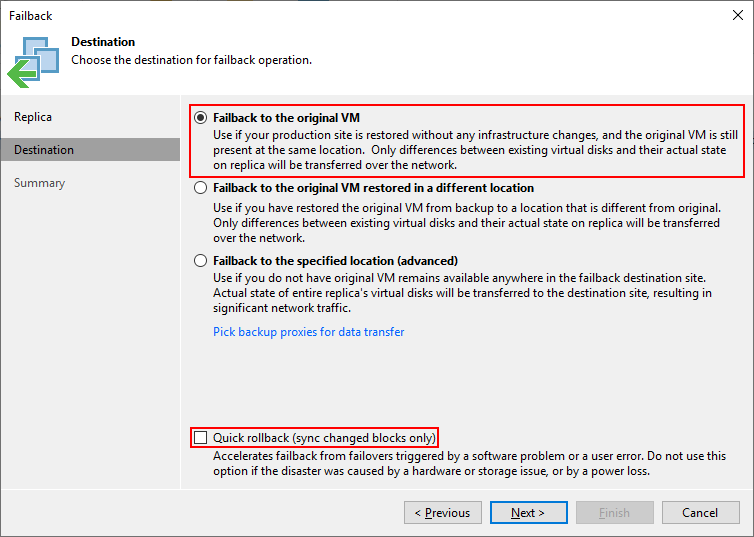This screenshot has width=754, height=537.
Task: Select the Destination step in sidebar
Action: pos(44,150)
